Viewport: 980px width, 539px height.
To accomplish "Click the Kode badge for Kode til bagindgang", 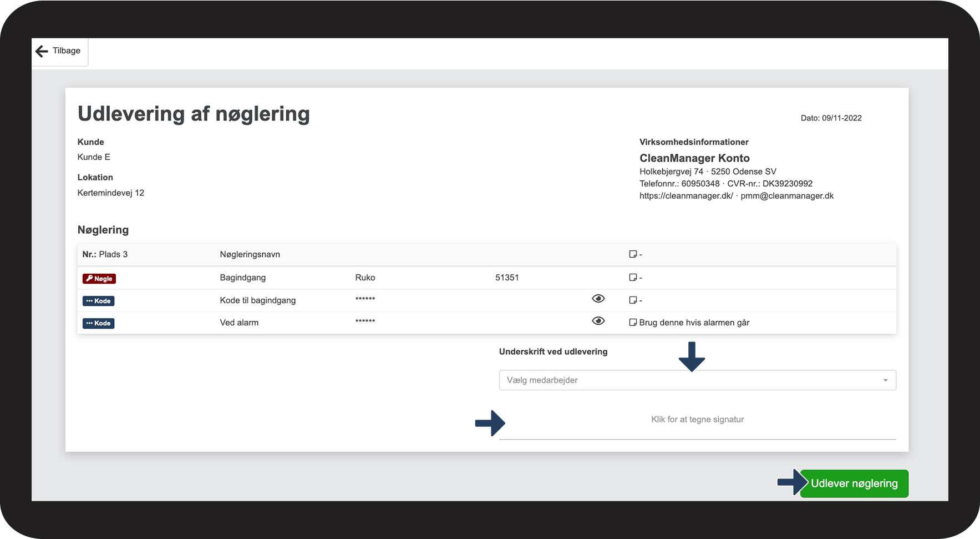I will pyautogui.click(x=99, y=301).
